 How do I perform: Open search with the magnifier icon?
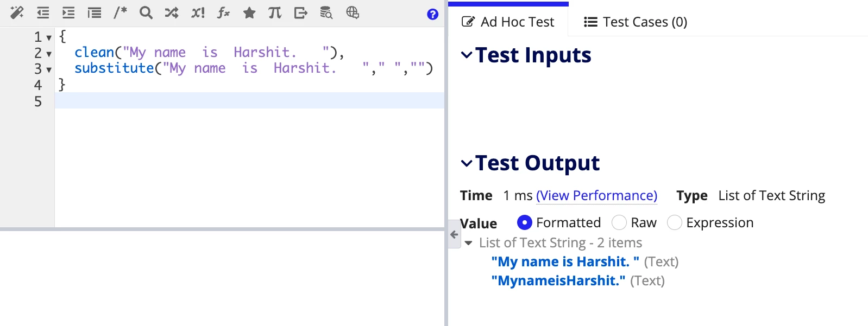[x=146, y=12]
